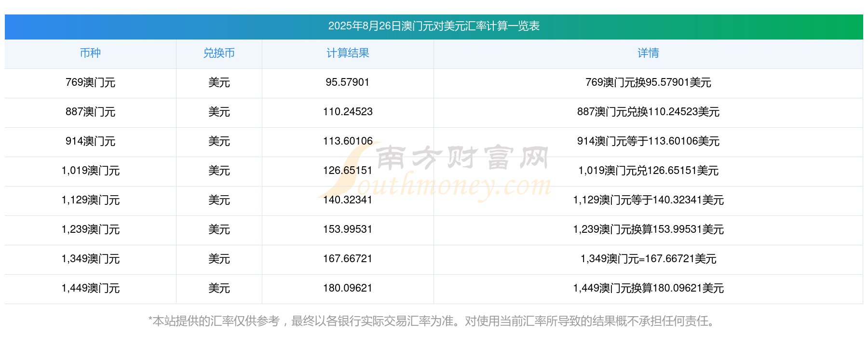Click the result value 95.57901
Viewport: 868px width, 347px height.
348,82
